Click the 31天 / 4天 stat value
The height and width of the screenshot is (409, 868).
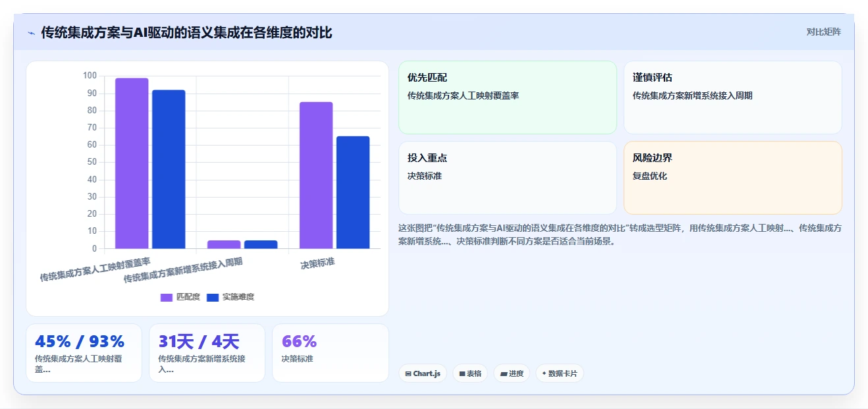point(199,342)
